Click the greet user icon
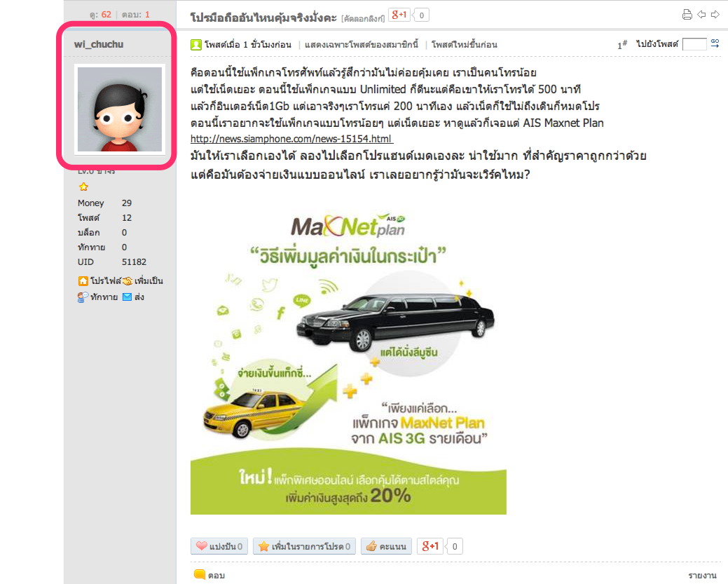The height and width of the screenshot is (584, 728). click(83, 297)
